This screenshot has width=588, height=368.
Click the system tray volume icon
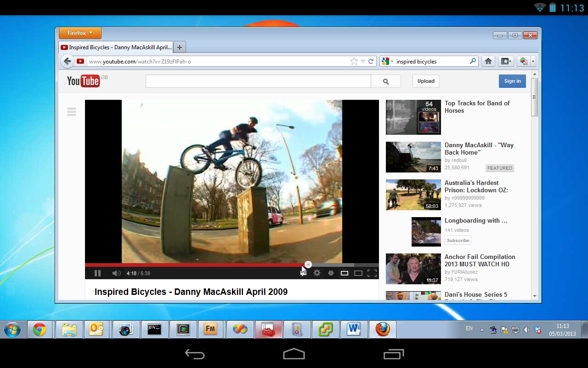526,330
